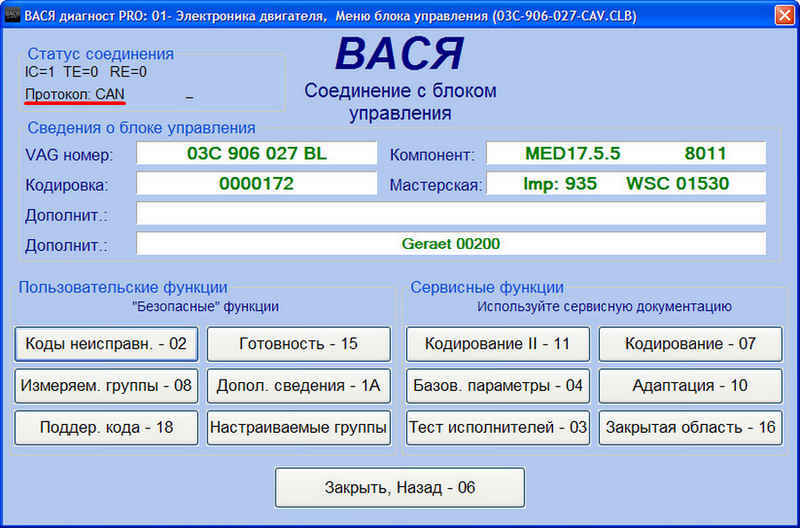Click Кодирование II - 11 button
This screenshot has width=800, height=528.
pyautogui.click(x=497, y=344)
